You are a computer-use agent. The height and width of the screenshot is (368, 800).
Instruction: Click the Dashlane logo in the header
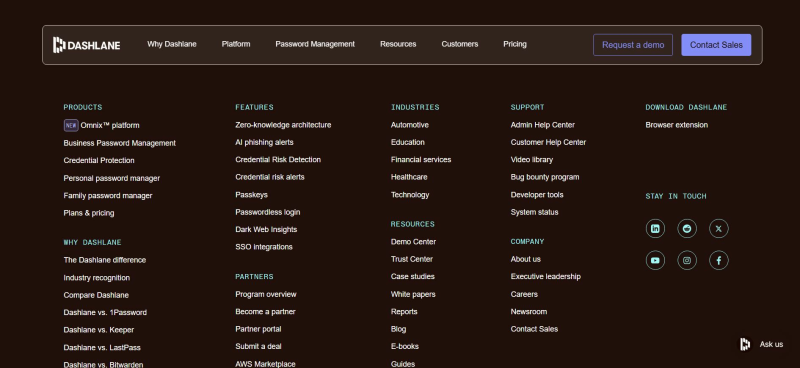(87, 45)
